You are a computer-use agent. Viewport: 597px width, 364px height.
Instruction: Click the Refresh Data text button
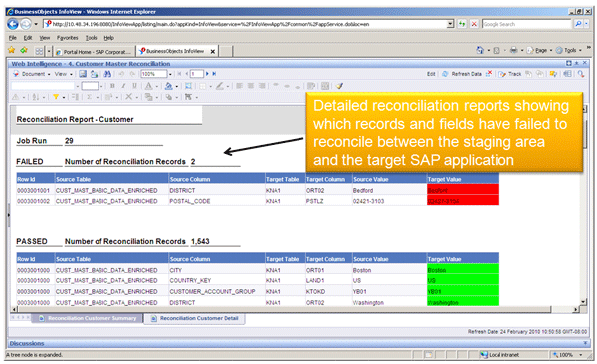click(x=466, y=74)
